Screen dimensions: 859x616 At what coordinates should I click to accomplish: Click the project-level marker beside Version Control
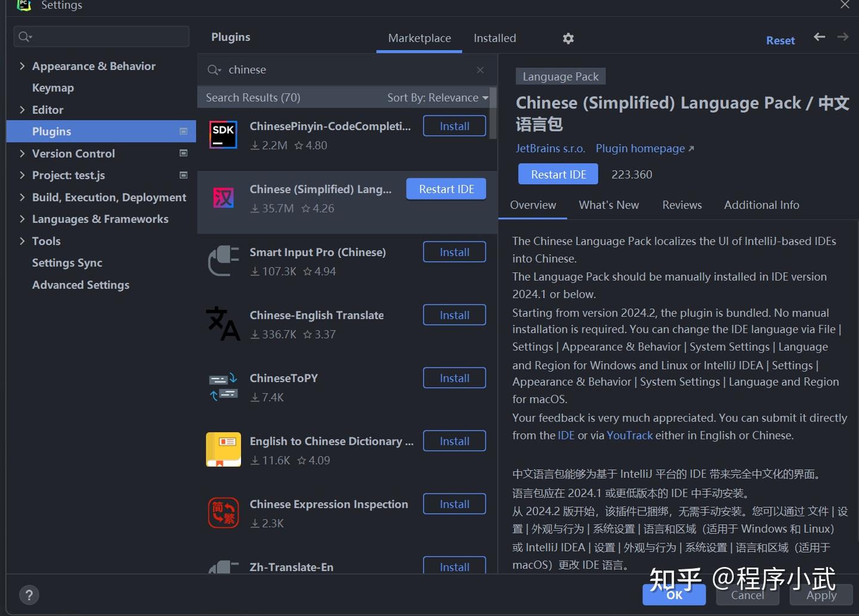point(184,153)
